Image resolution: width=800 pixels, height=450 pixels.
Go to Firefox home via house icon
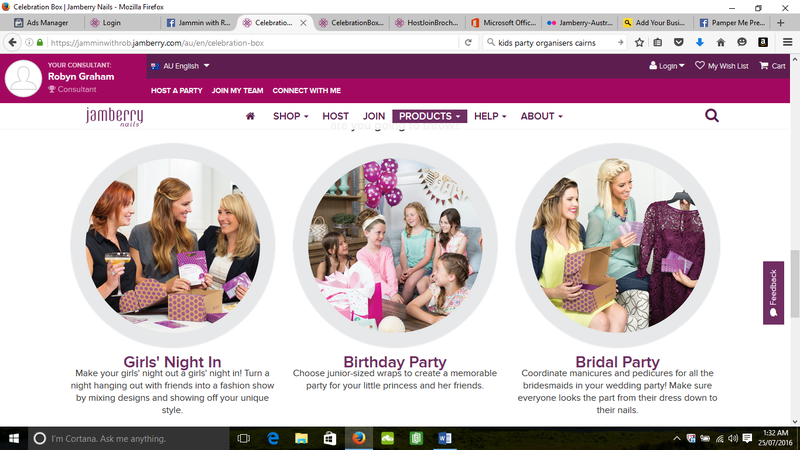[720, 42]
